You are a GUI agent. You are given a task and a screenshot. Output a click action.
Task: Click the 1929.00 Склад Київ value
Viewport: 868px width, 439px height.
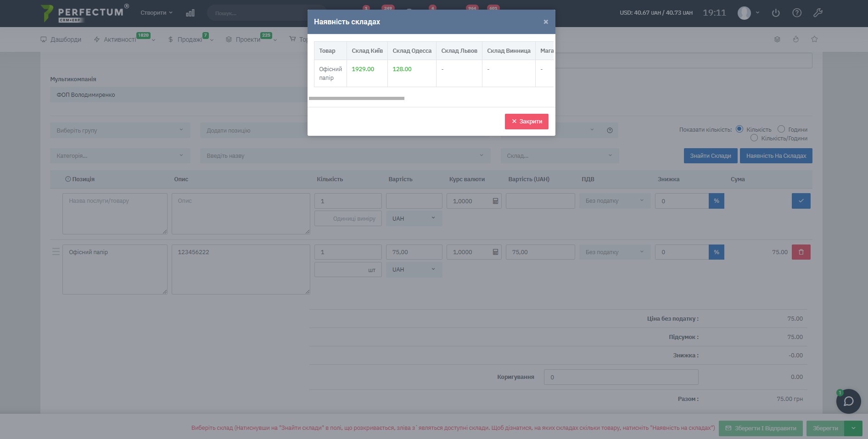(x=363, y=69)
